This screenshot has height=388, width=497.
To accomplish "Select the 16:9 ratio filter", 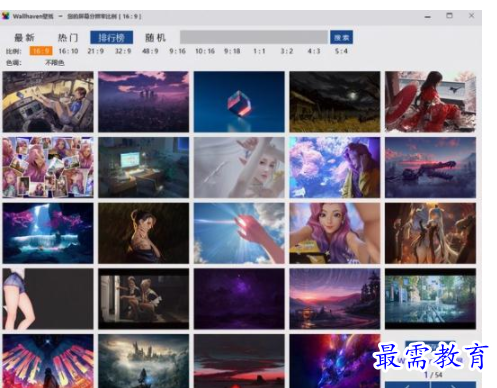I will click(41, 51).
